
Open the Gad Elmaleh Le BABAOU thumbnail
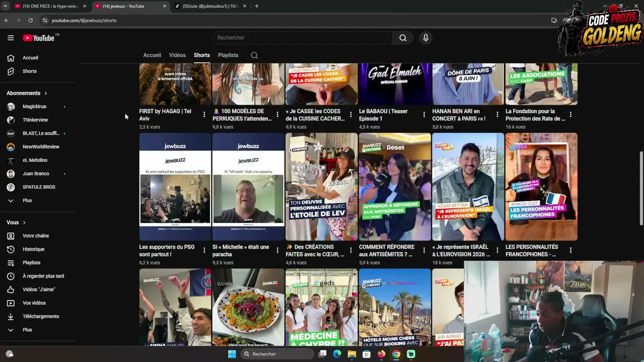click(x=395, y=84)
